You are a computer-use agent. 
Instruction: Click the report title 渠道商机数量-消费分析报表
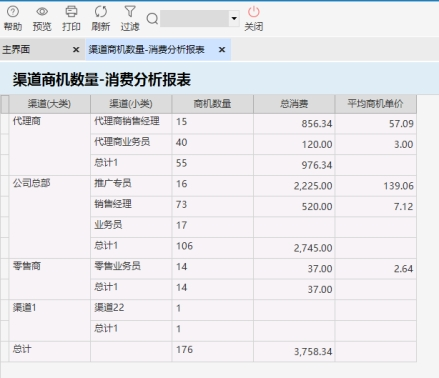(x=102, y=80)
